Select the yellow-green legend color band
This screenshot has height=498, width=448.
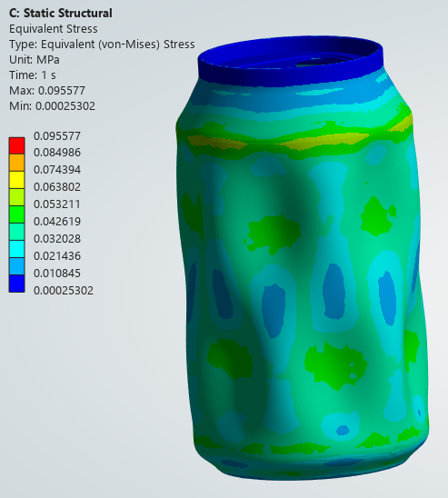point(17,197)
